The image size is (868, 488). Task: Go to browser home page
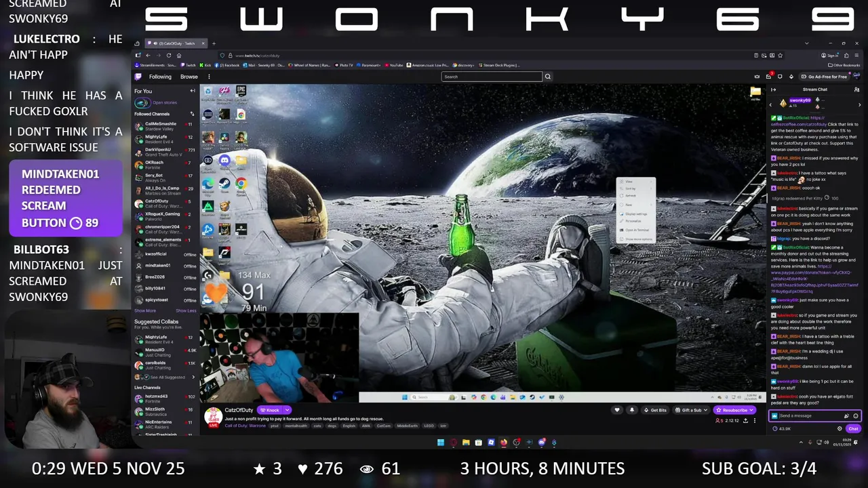click(179, 56)
